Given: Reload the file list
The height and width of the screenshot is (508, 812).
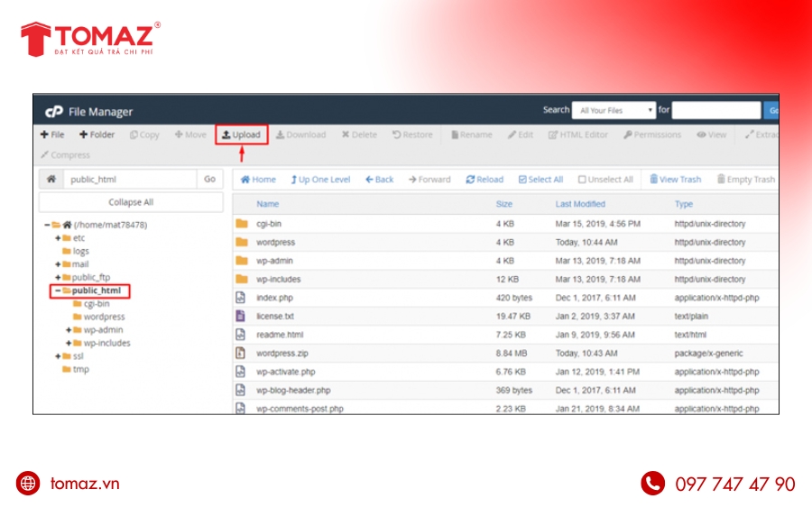Looking at the screenshot, I should (x=484, y=180).
